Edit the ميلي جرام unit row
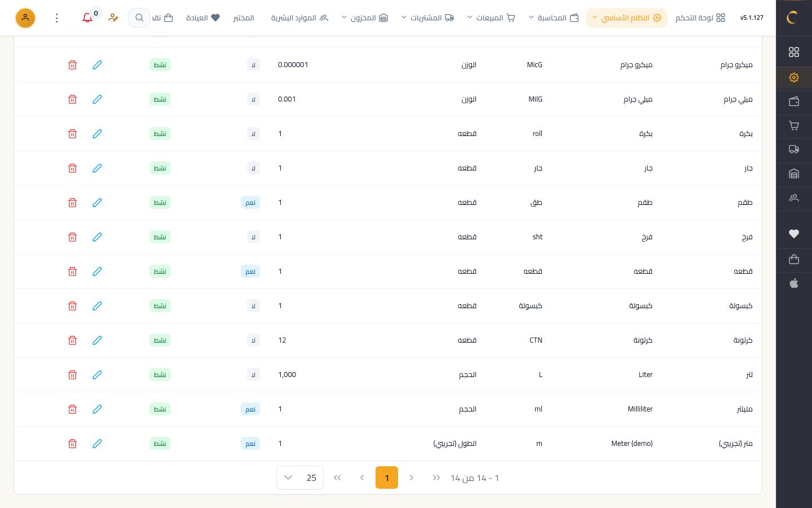Screen dimensions: 812x508 97,99
